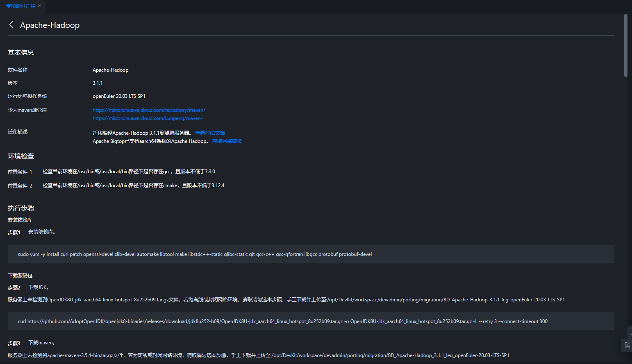The width and height of the screenshot is (632, 364).
Task: Click the 迁移描述 label
Action: pyautogui.click(x=18, y=132)
